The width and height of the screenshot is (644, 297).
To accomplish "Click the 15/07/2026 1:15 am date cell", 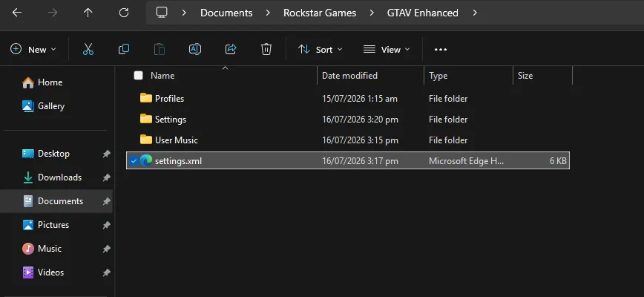I will click(x=360, y=99).
